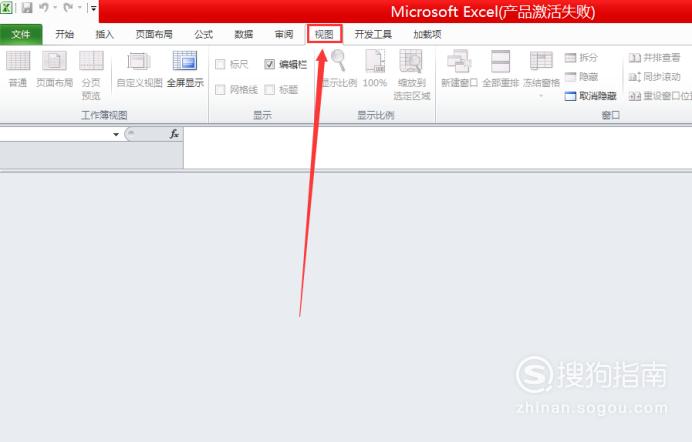Click 并排查看 view side by side
This screenshot has height=442, width=692.
[x=654, y=57]
